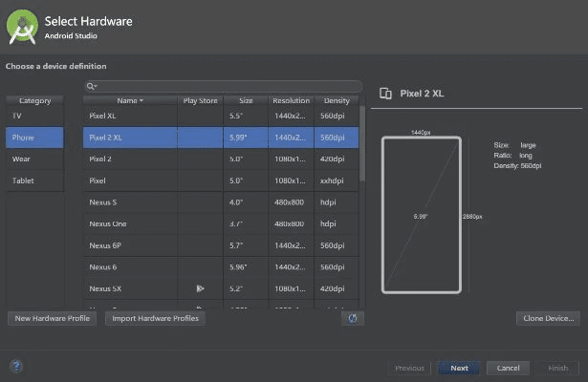Select the TV category
Viewport: 588px width, 382px height.
[34, 116]
